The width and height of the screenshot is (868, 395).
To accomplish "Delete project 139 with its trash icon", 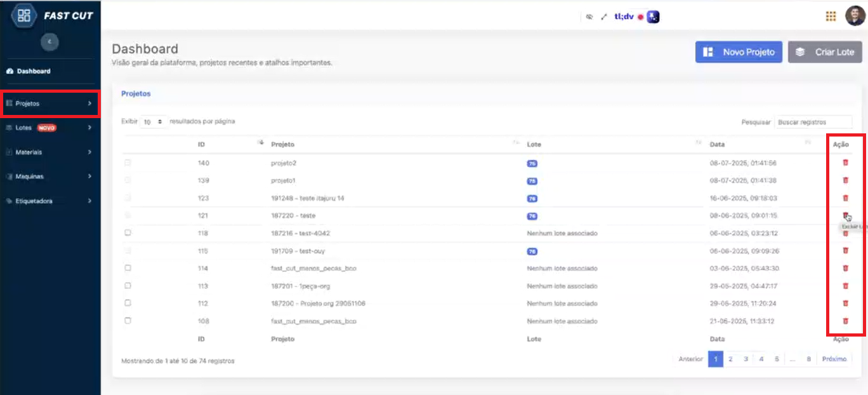I will [845, 181].
